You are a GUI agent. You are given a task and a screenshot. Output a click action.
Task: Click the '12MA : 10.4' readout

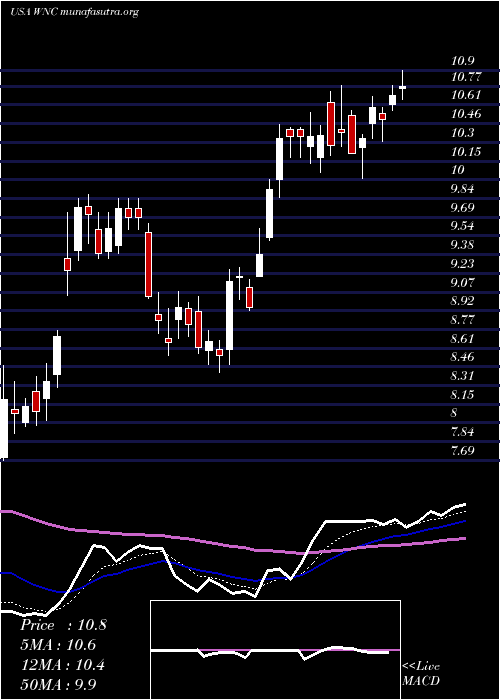pyautogui.click(x=62, y=665)
